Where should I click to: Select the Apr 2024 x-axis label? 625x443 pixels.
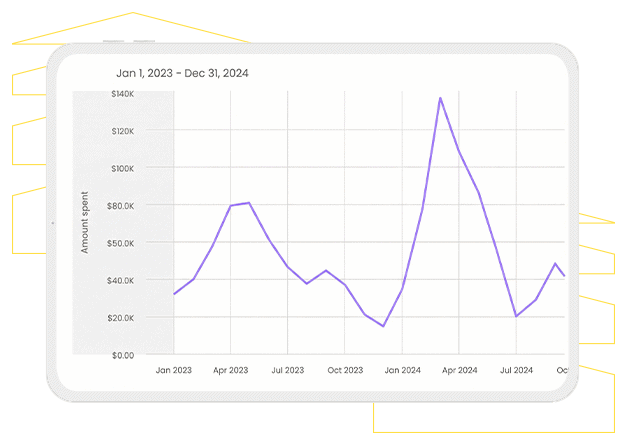click(459, 370)
